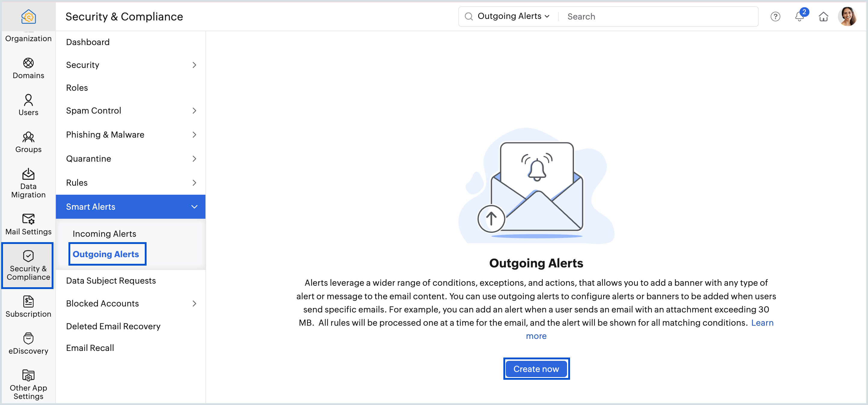Click into the Search input field
868x405 pixels.
657,17
